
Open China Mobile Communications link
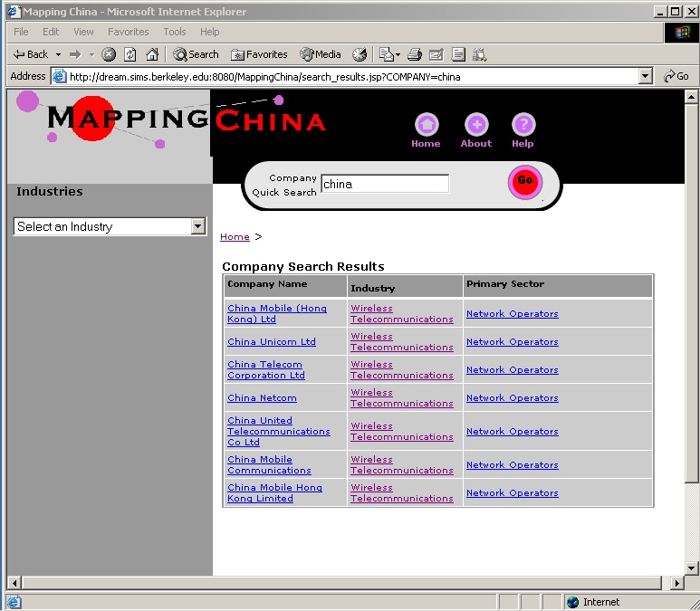click(x=269, y=465)
